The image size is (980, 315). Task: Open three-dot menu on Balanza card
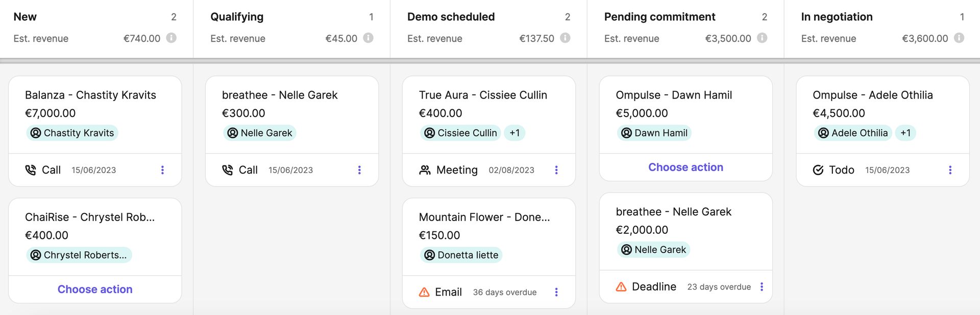click(162, 170)
